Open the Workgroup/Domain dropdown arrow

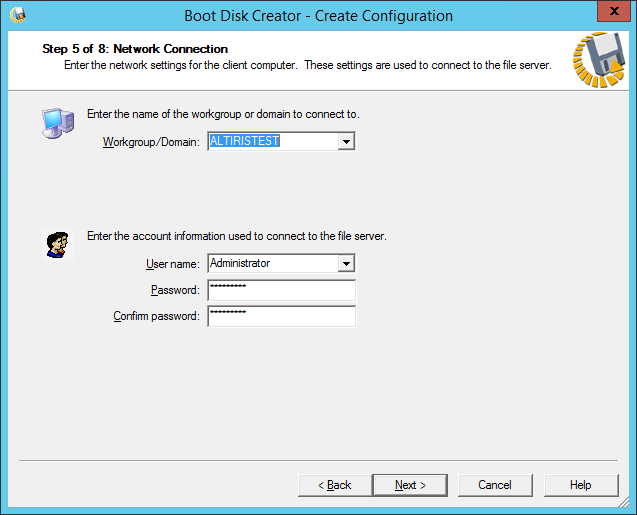tap(346, 142)
